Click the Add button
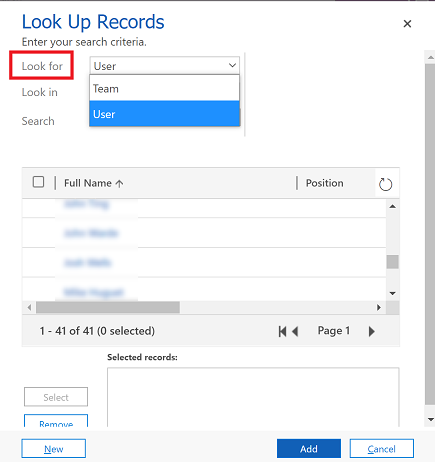The width and height of the screenshot is (435, 462). [x=309, y=449]
